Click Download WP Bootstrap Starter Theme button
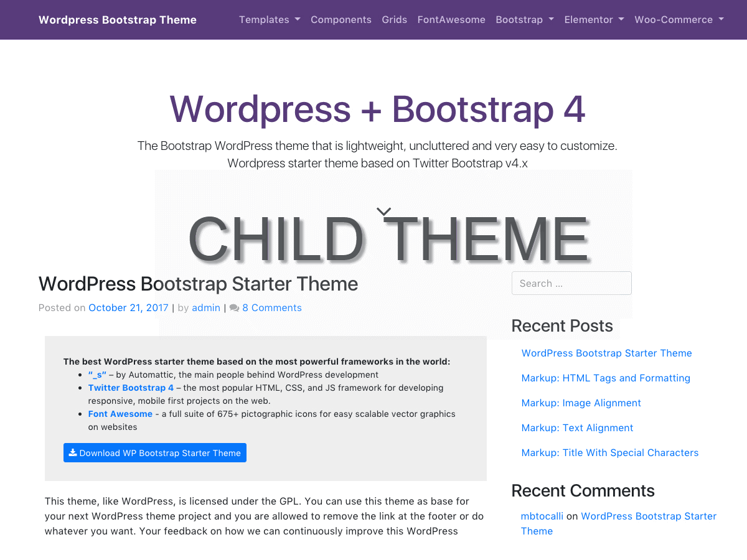 point(155,453)
